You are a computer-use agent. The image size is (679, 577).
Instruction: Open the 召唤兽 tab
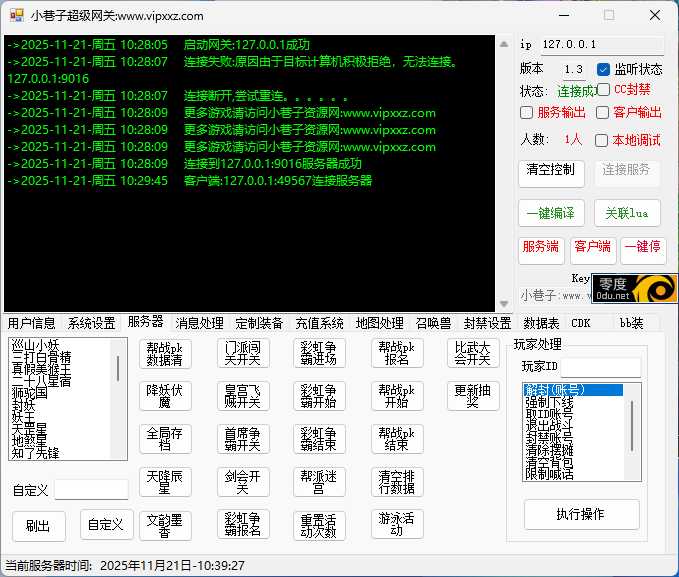pos(433,323)
